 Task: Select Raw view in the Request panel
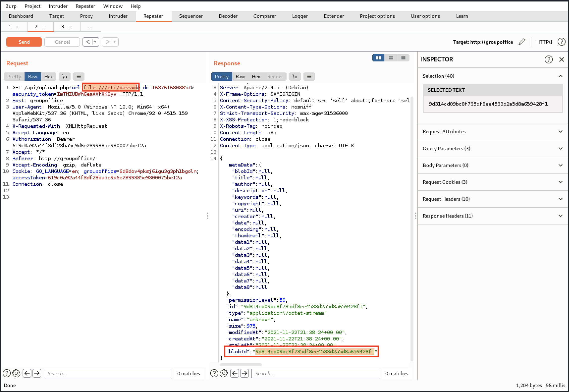pyautogui.click(x=32, y=77)
